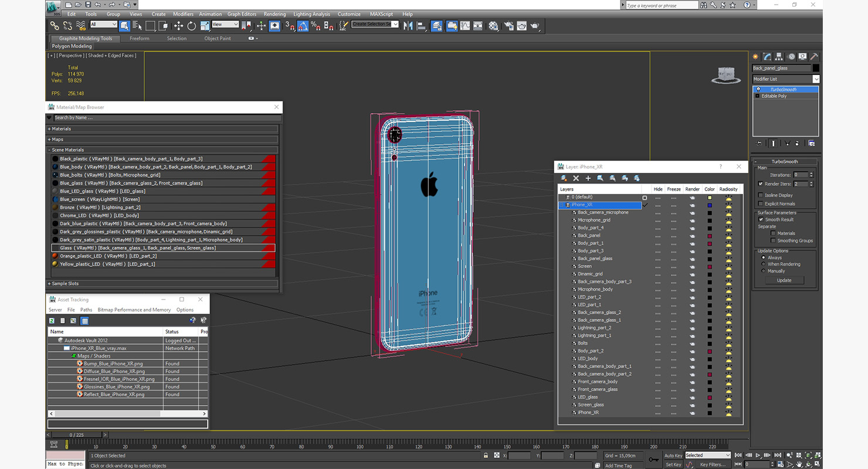This screenshot has width=868, height=469.
Task: Click the Polygon Modeling panel label
Action: [72, 46]
